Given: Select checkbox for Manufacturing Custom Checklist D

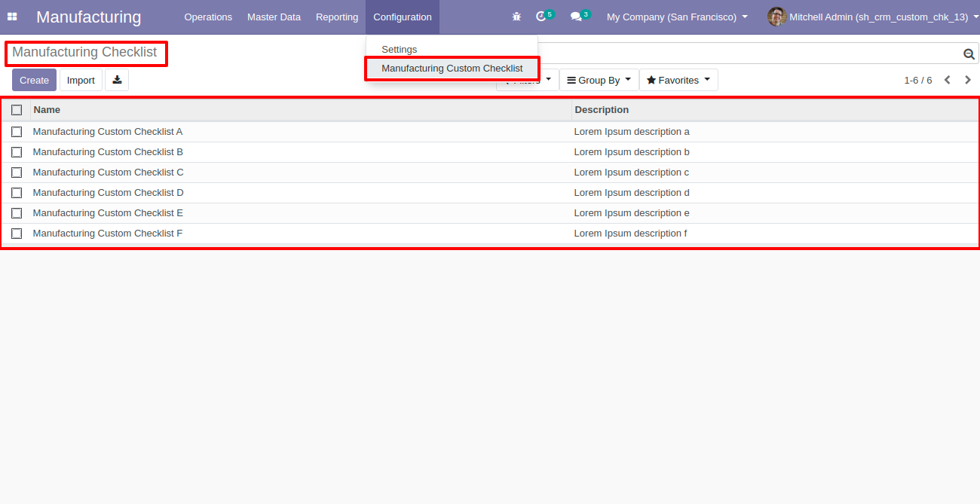Looking at the screenshot, I should (x=17, y=193).
